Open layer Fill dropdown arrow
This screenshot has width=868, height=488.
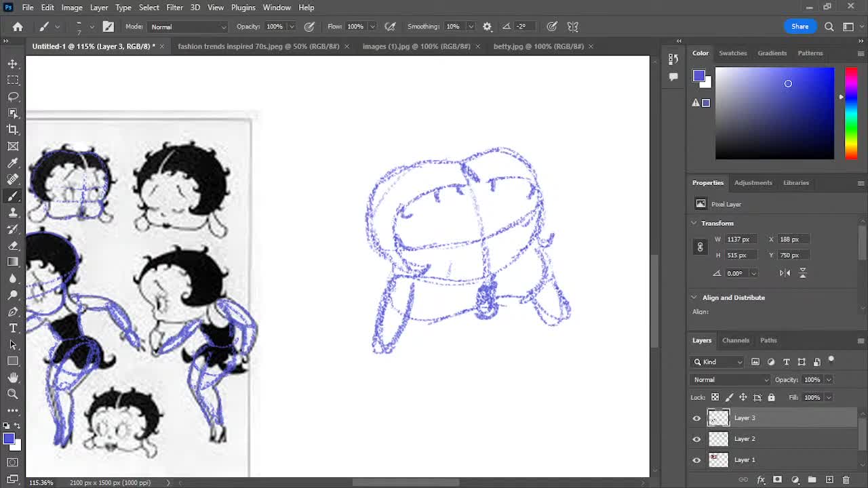pyautogui.click(x=829, y=397)
